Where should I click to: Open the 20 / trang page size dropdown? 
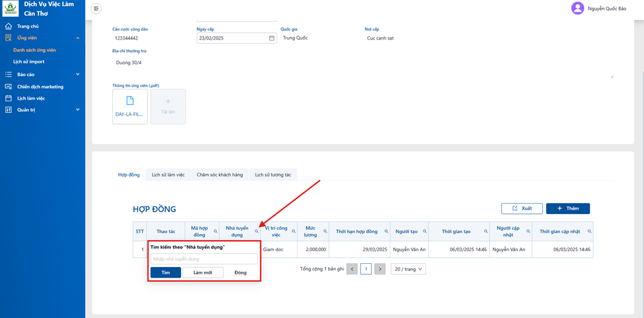pyautogui.click(x=408, y=269)
